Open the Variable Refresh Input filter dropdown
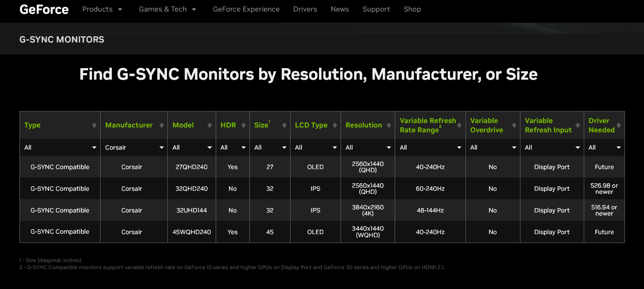Screen dimensions: 644x289 552,147
